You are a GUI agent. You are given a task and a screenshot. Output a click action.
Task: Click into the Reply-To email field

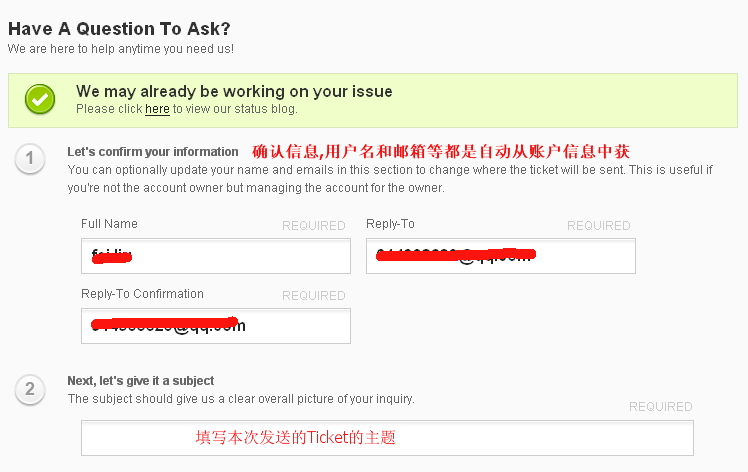click(x=500, y=256)
